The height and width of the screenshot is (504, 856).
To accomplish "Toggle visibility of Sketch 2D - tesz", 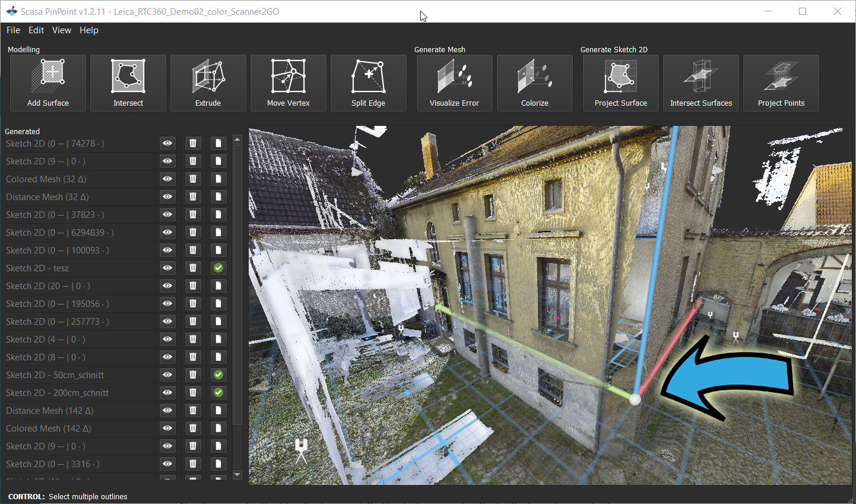I will point(168,268).
